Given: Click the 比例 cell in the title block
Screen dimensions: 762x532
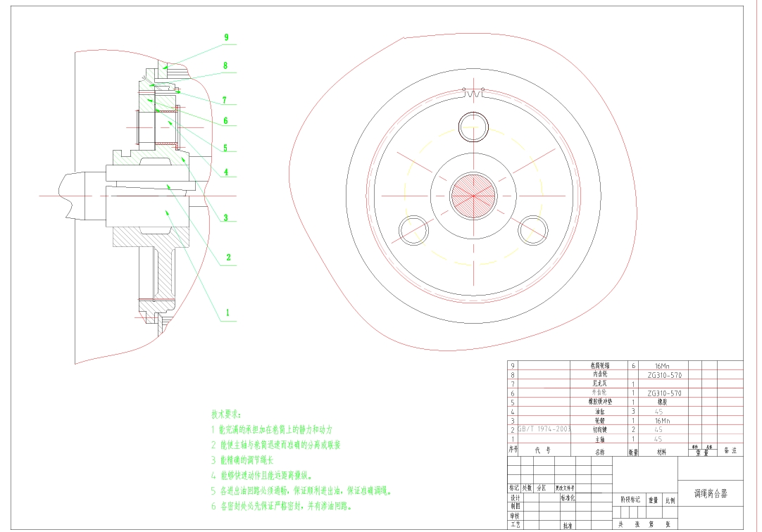Looking at the screenshot, I should pyautogui.click(x=671, y=500).
